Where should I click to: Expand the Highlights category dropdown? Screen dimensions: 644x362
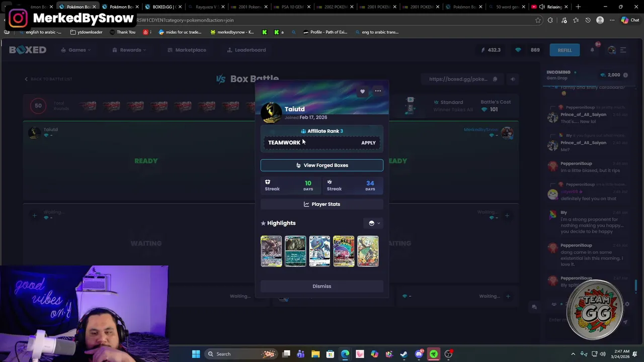[x=374, y=223]
